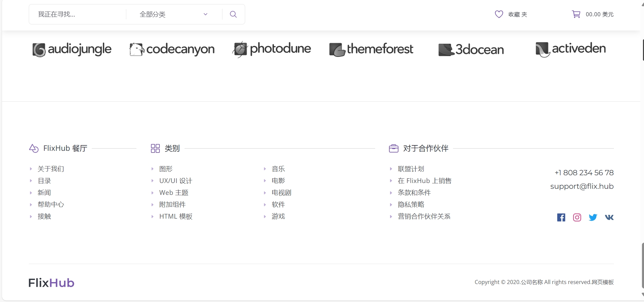This screenshot has width=644, height=302.
Task: Click the themeforest logo
Action: coord(371,49)
